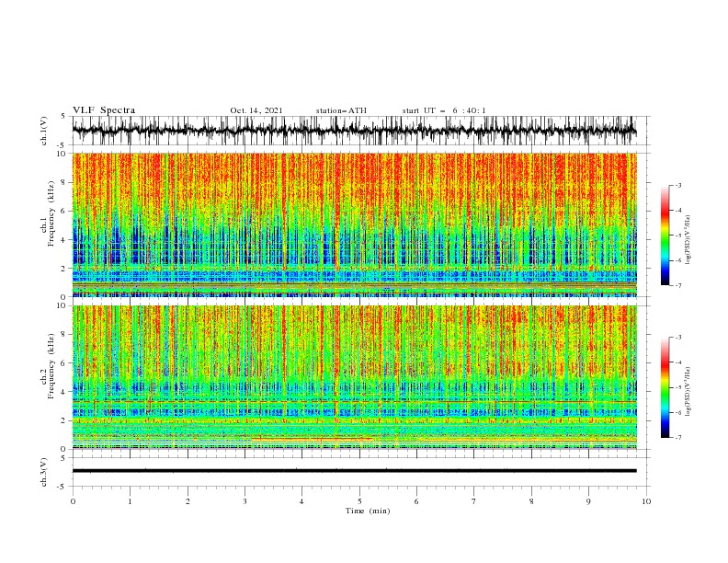Click time axis tick label "9"
Screen dimensions: 728x563
coord(588,501)
